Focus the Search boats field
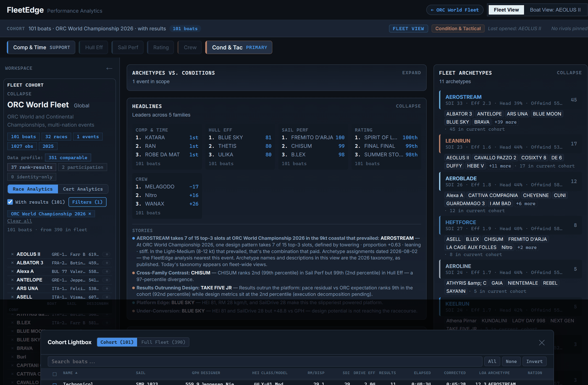Viewport: 588px width, 385px height. [265, 361]
